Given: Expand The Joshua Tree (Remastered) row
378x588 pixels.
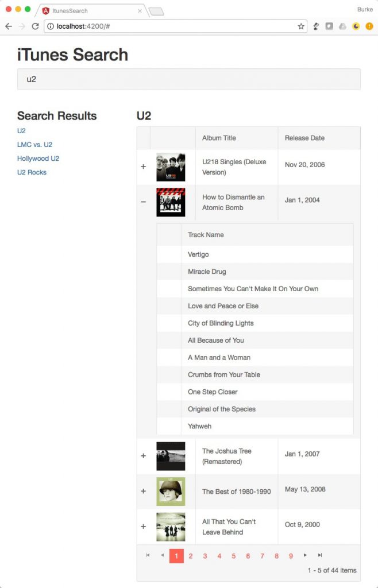Looking at the screenshot, I should 143,456.
